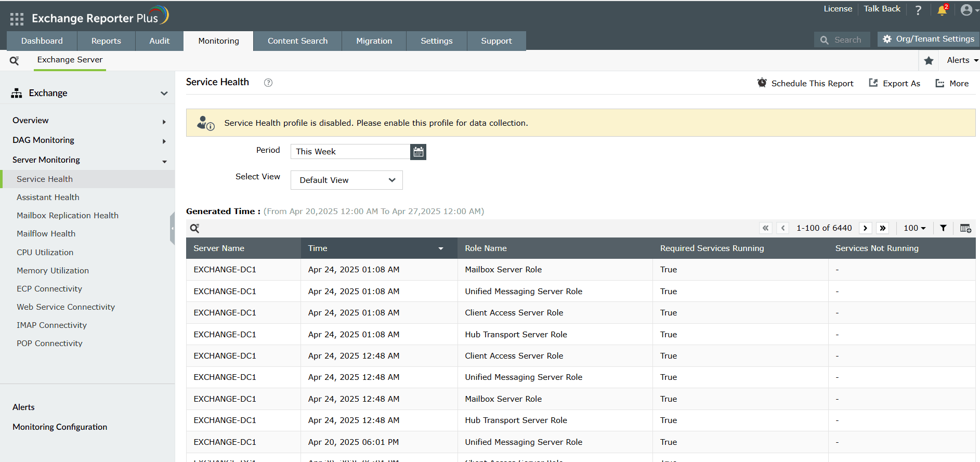
Task: Open Mailflow Health report
Action: click(x=46, y=234)
